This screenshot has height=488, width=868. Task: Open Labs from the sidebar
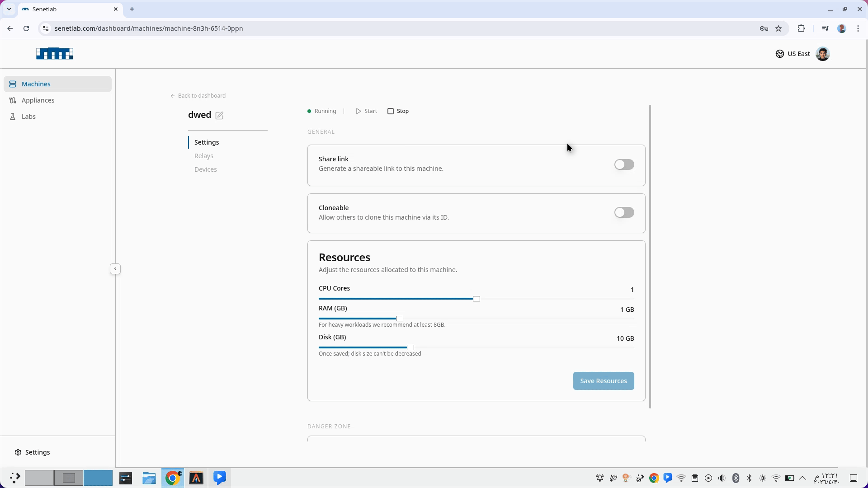click(x=28, y=117)
